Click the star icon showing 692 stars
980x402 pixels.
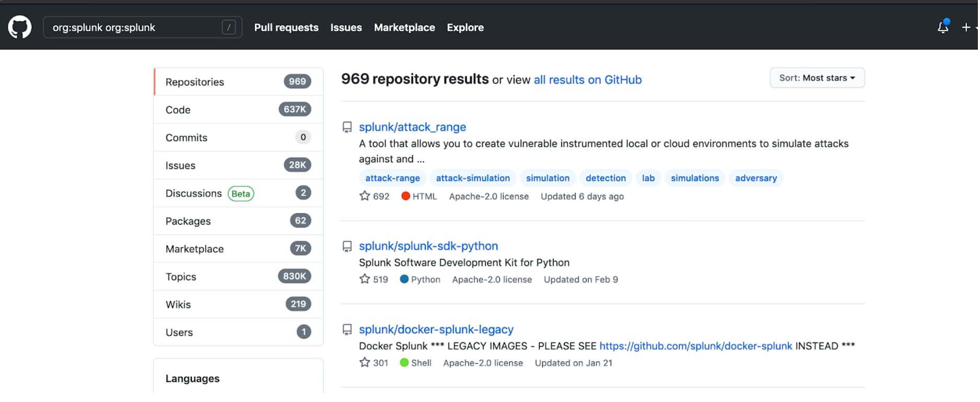pyautogui.click(x=365, y=196)
